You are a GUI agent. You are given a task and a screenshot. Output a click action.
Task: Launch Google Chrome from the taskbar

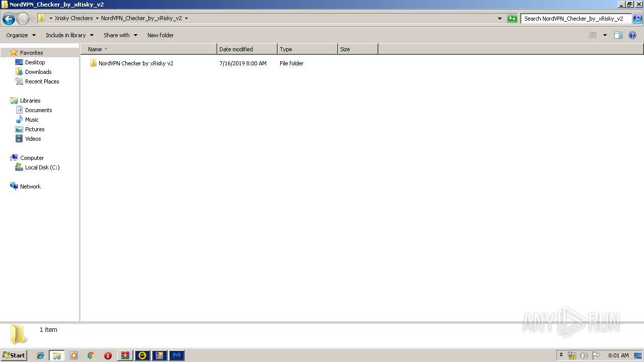[91, 355]
